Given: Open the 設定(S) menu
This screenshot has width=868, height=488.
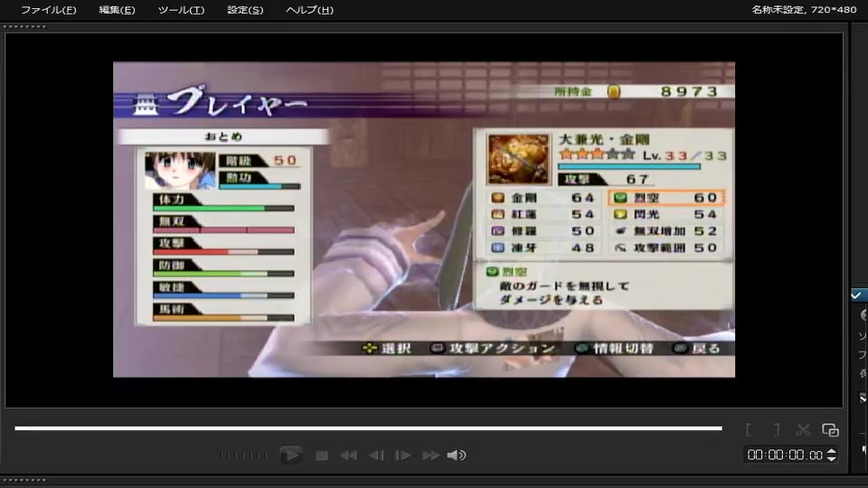Looking at the screenshot, I should [245, 10].
